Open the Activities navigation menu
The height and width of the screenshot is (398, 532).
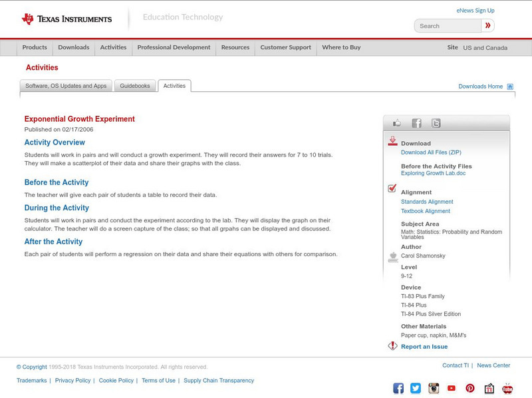(x=113, y=47)
